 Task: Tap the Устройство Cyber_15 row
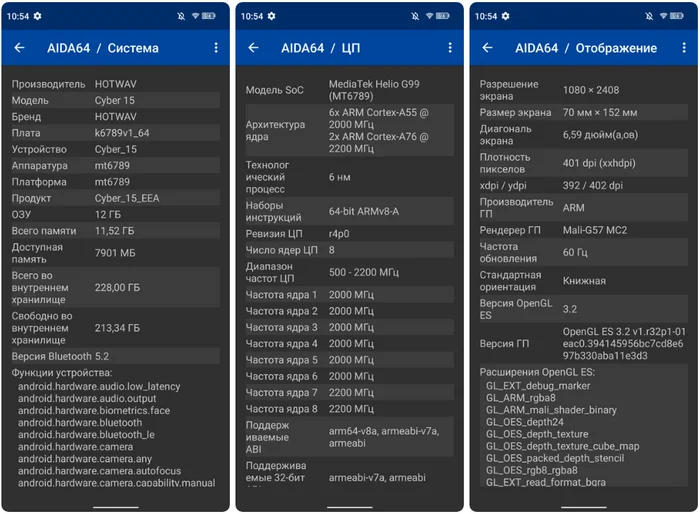(116, 149)
